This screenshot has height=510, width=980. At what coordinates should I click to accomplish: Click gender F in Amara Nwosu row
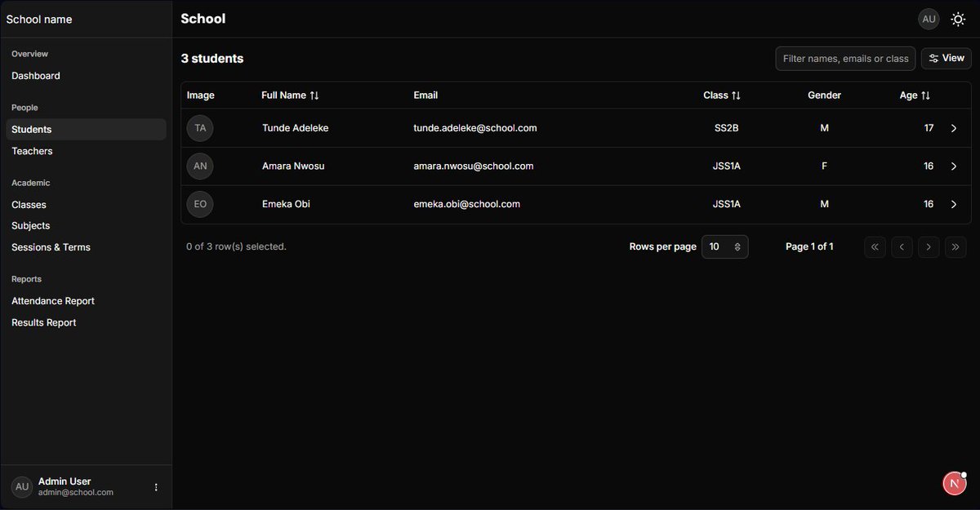[x=825, y=166]
